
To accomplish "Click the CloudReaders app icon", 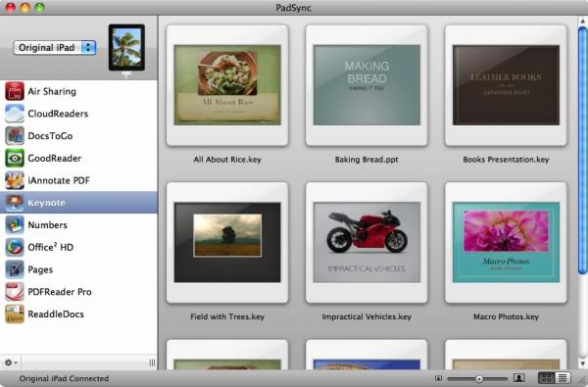I will coord(15,114).
